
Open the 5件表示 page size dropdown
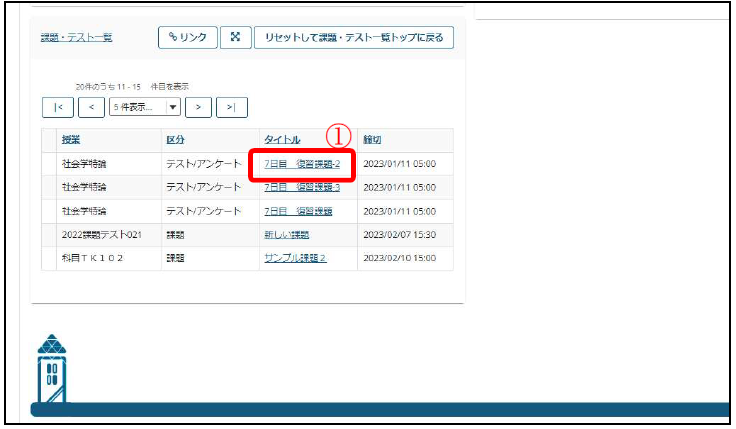tap(144, 106)
